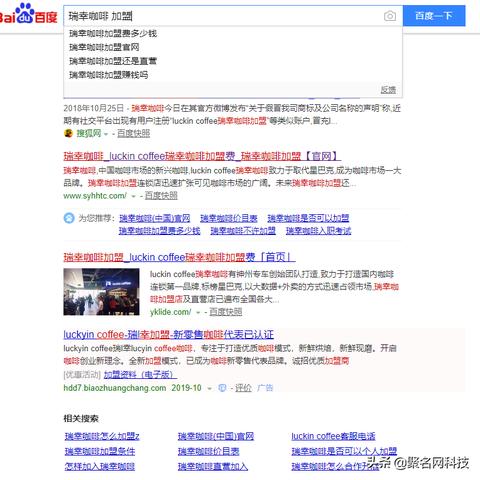Go to Baidu home via logo
The width and height of the screenshot is (480, 480).
coord(28,13)
